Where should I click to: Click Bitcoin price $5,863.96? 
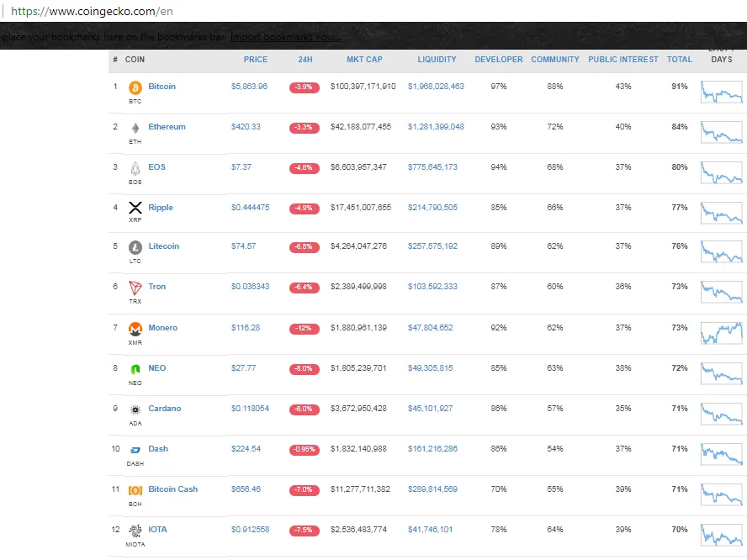tap(249, 87)
